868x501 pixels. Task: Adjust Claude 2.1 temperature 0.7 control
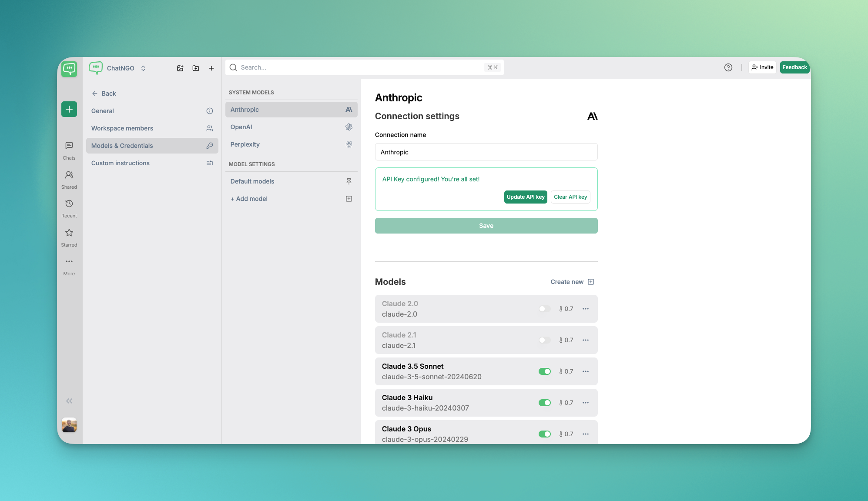coord(566,340)
